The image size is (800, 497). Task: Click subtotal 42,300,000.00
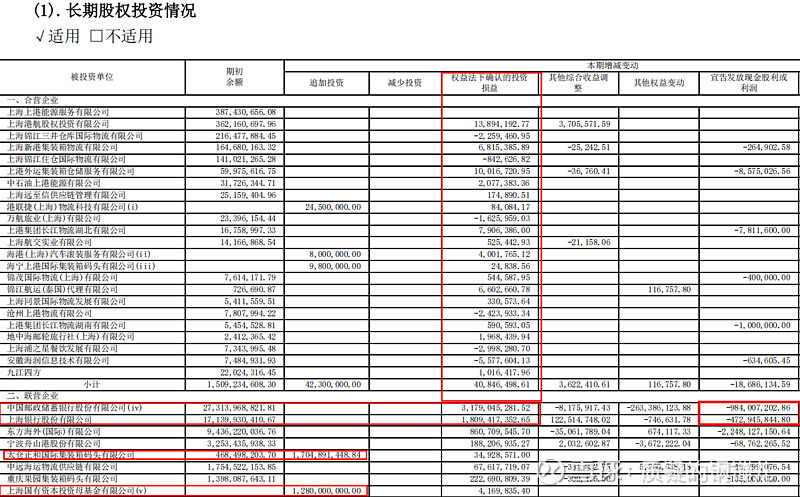(333, 384)
